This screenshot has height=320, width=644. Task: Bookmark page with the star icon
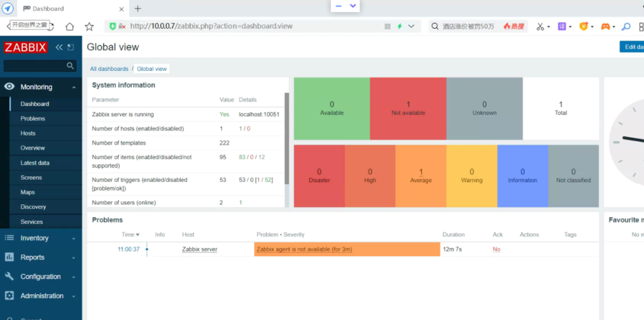(89, 26)
